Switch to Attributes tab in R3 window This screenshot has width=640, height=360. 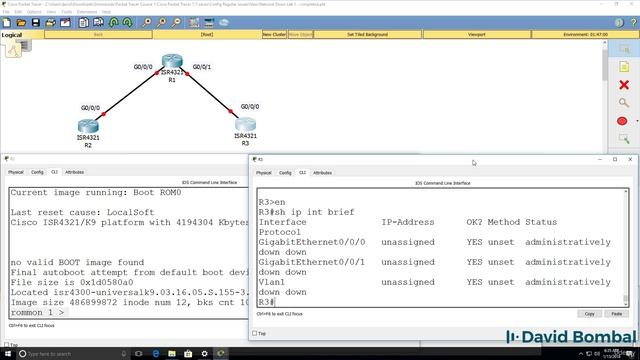[322, 173]
